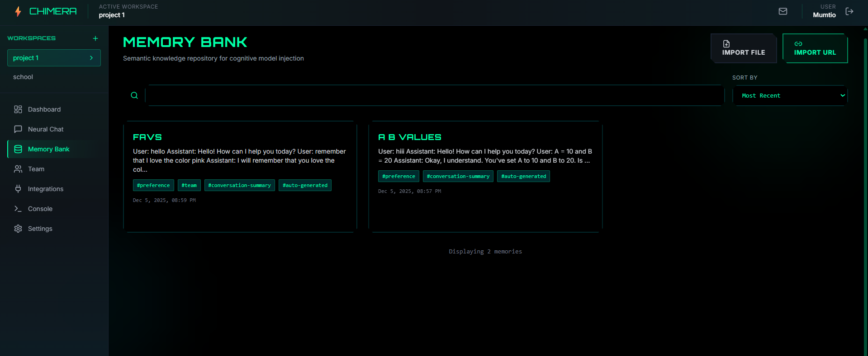Expand project 1 workspace chevron
The image size is (868, 356).
pyautogui.click(x=91, y=58)
